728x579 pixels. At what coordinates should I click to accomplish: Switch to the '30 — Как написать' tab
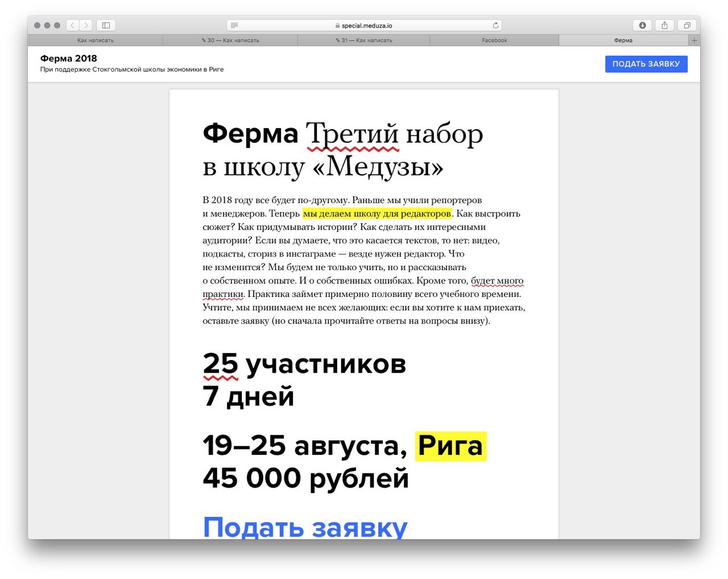point(230,40)
